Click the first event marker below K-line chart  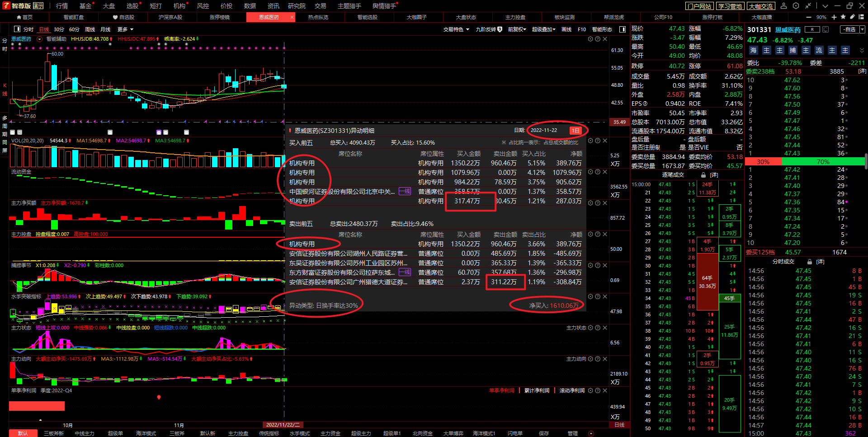(x=12, y=132)
